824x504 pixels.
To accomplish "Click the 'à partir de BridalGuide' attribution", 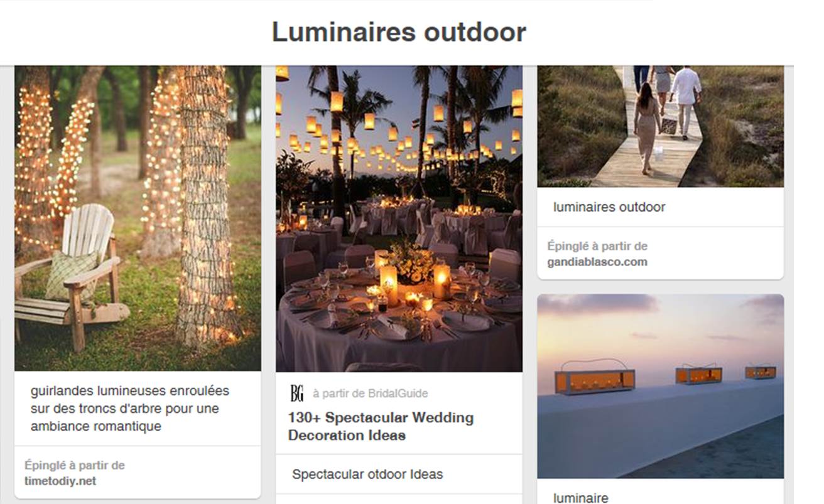I will 370,394.
